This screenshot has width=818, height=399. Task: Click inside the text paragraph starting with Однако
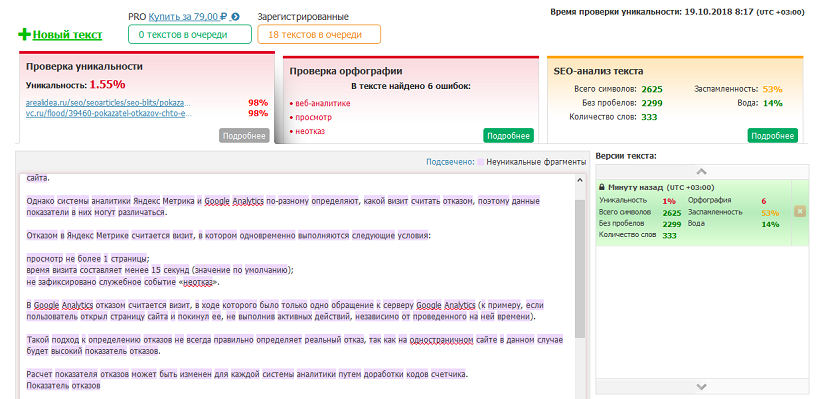(283, 207)
